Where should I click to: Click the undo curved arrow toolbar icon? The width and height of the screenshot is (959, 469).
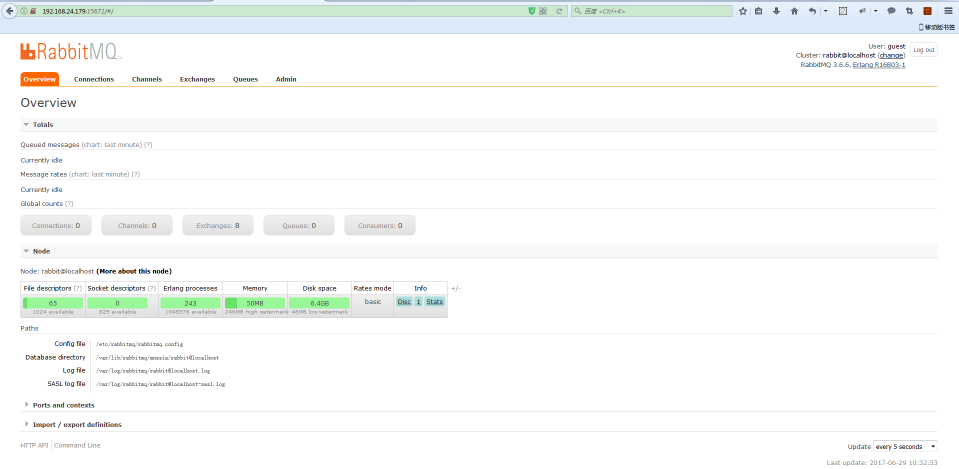[x=812, y=11]
